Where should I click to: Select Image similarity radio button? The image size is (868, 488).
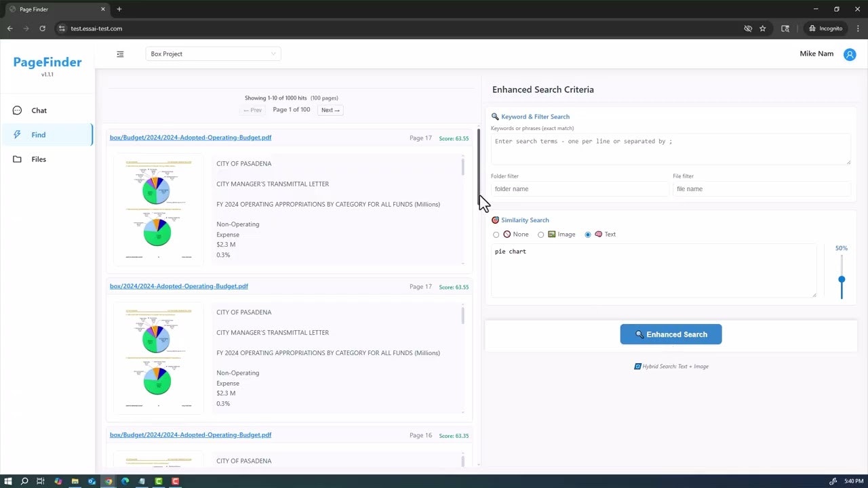540,235
